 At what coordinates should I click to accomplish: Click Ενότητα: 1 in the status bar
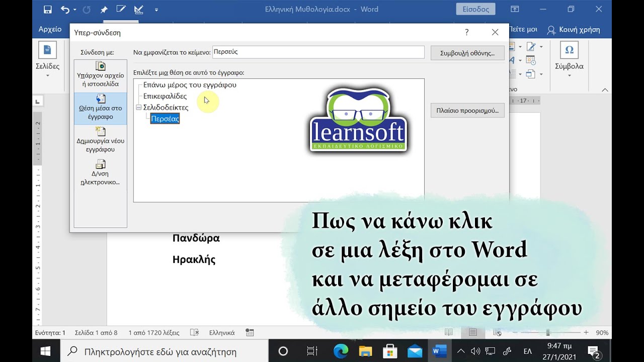coord(50,333)
